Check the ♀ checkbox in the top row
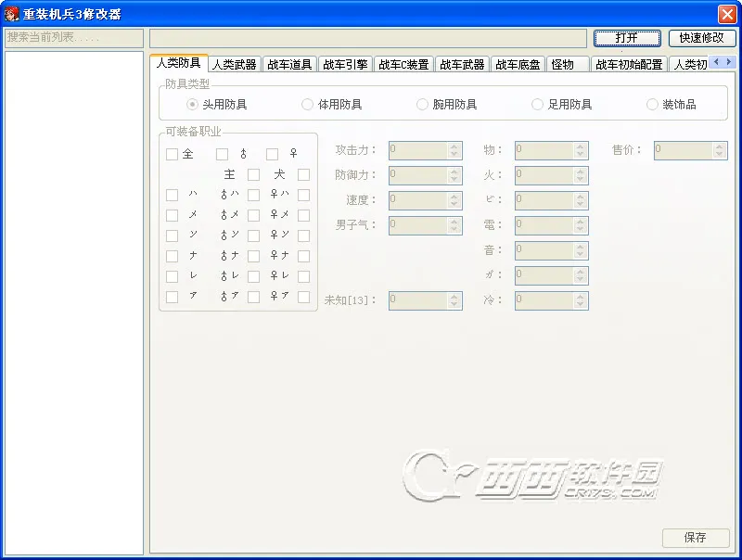Screen dimensions: 742x560 click(x=270, y=154)
